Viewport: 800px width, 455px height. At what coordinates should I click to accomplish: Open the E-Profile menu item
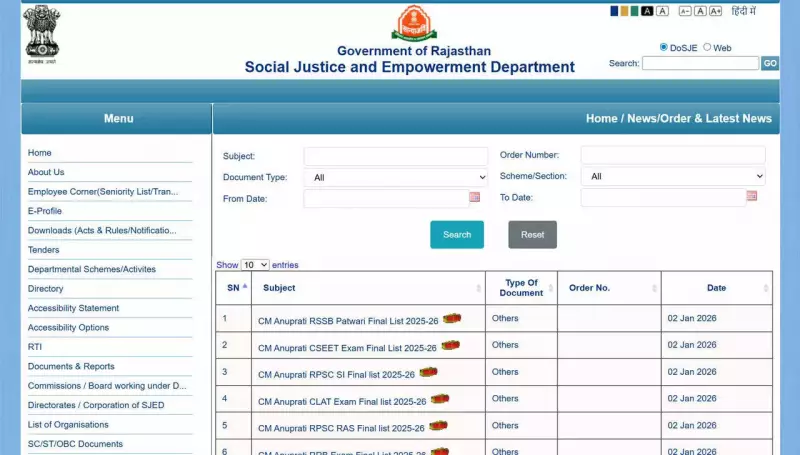coord(45,211)
